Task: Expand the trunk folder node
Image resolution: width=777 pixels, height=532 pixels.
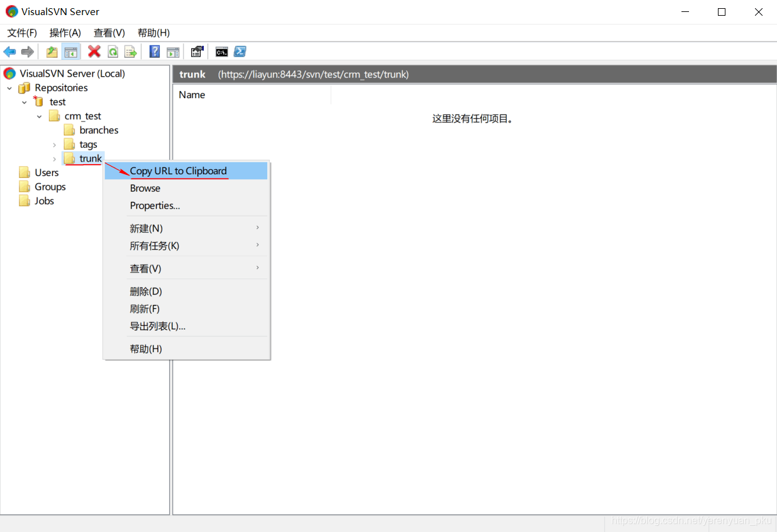Action: click(55, 158)
